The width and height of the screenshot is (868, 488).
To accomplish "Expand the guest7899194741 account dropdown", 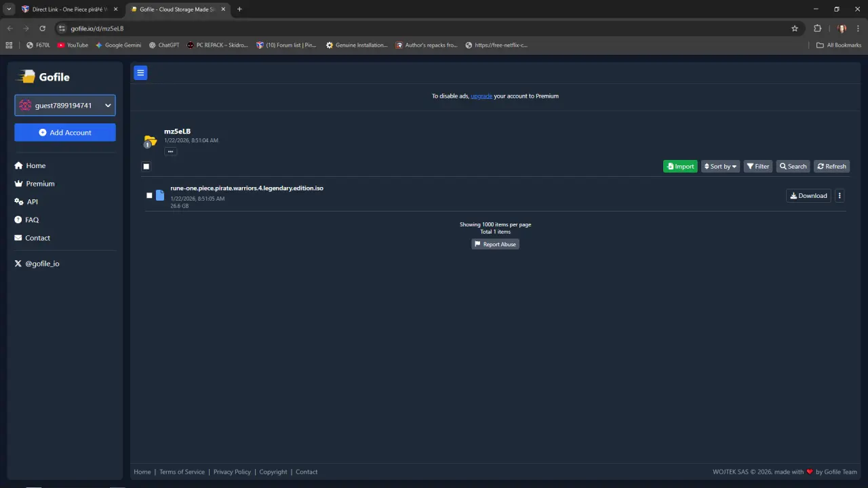I will [x=65, y=105].
